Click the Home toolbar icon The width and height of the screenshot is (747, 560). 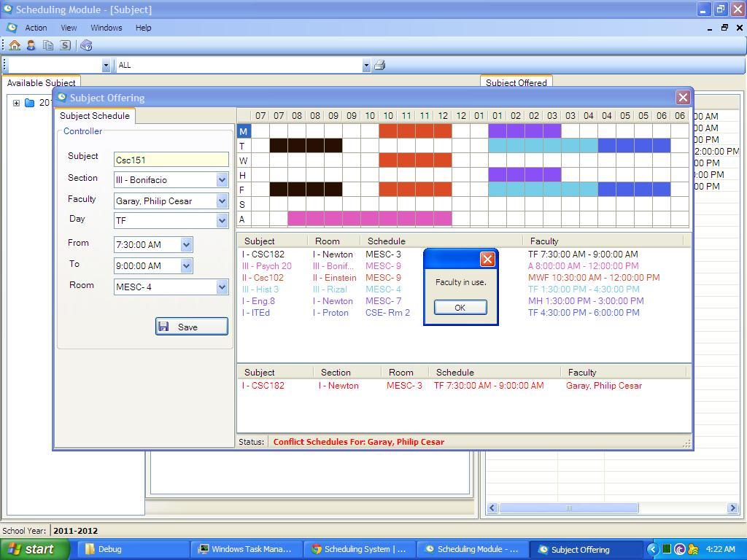pyautogui.click(x=15, y=45)
